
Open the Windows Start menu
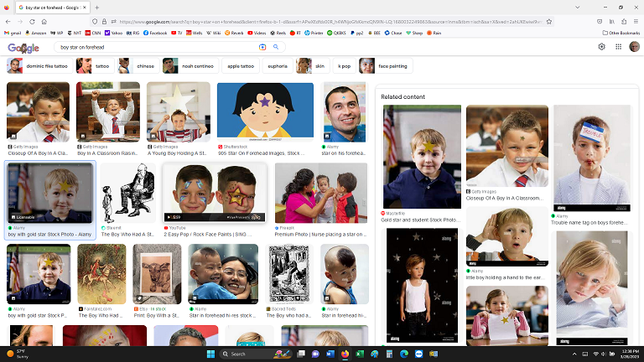pos(209,354)
